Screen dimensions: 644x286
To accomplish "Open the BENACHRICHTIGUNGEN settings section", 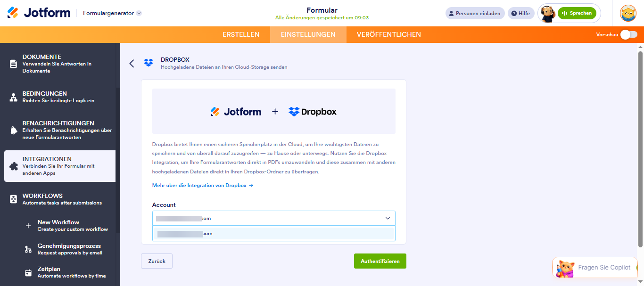I will 60,130.
